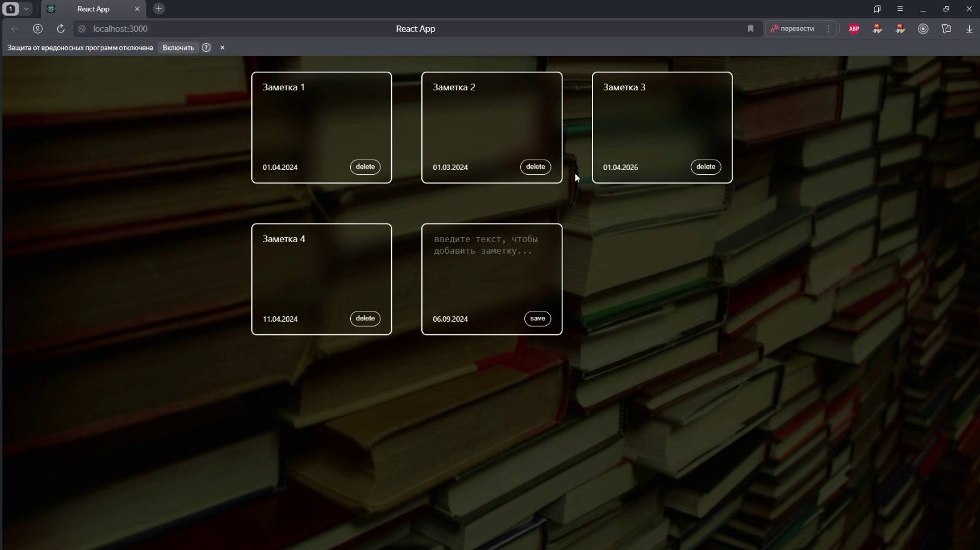The width and height of the screenshot is (980, 550).
Task: Open the side panel bookmarks icon
Action: pos(877,9)
